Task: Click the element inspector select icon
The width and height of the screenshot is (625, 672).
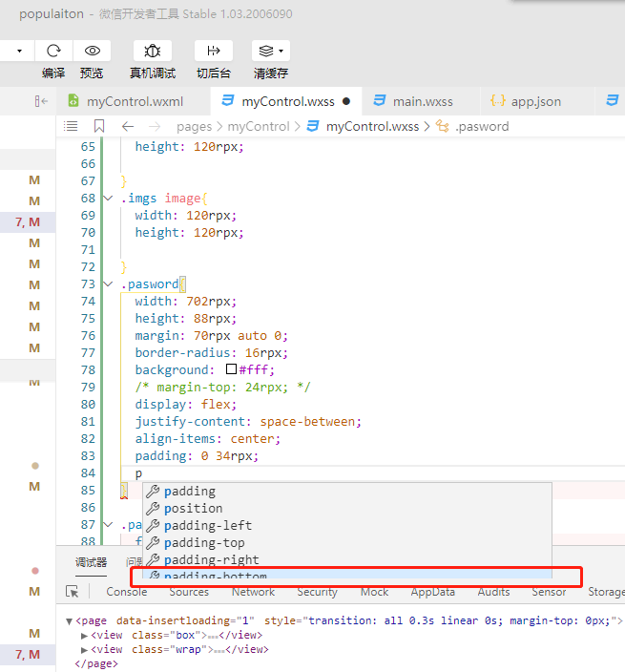Action: pyautogui.click(x=73, y=592)
